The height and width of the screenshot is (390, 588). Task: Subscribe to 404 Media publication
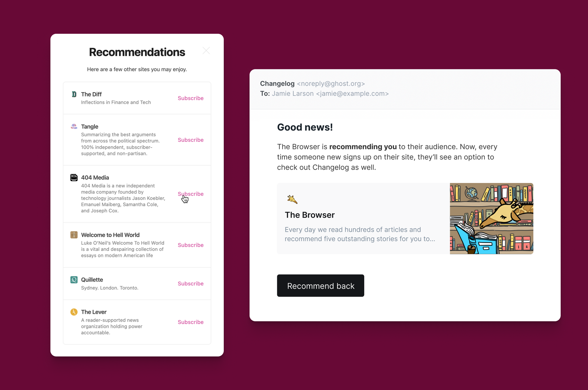191,194
